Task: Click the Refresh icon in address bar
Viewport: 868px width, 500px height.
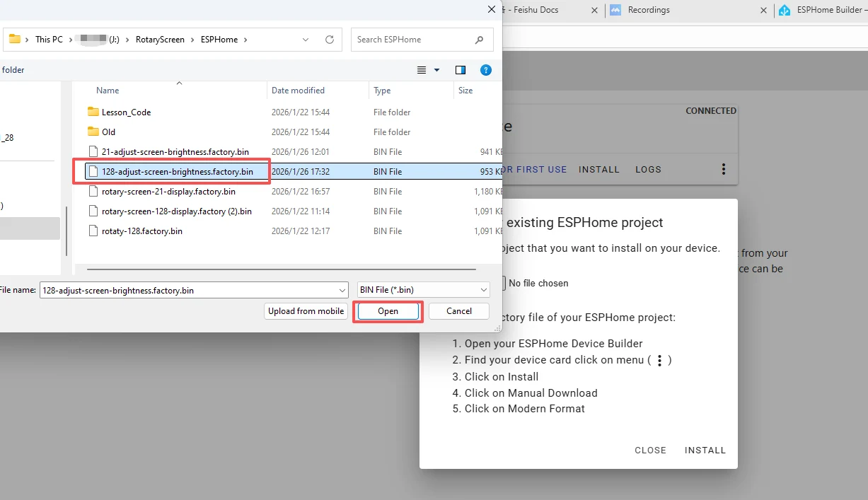Action: pyautogui.click(x=330, y=40)
